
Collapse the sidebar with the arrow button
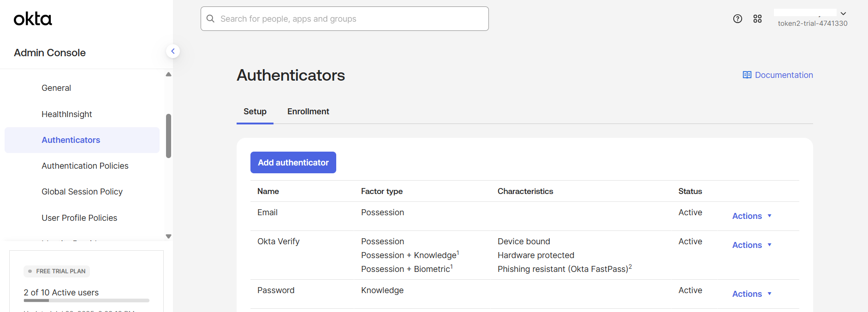(x=173, y=51)
